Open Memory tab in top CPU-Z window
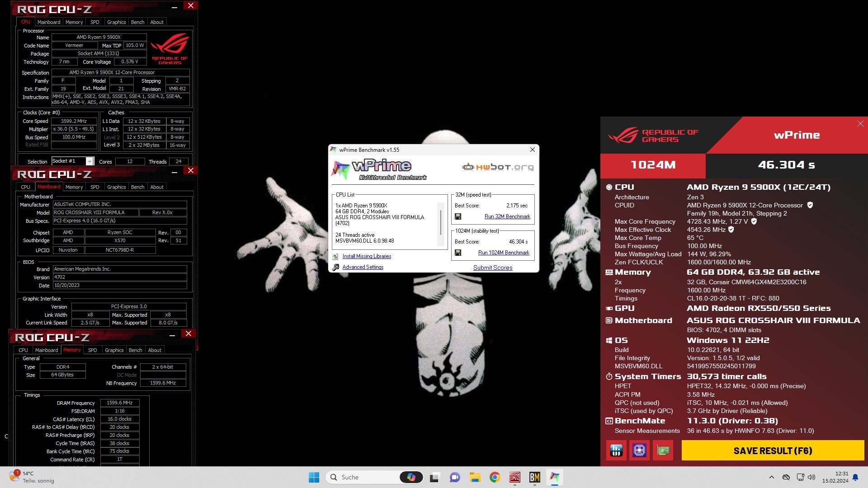The image size is (868, 488). tap(74, 22)
